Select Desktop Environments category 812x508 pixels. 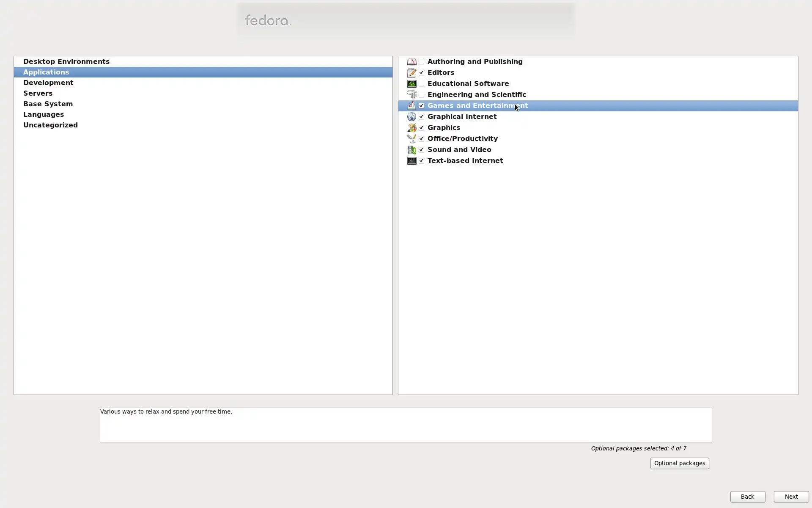[x=66, y=62]
